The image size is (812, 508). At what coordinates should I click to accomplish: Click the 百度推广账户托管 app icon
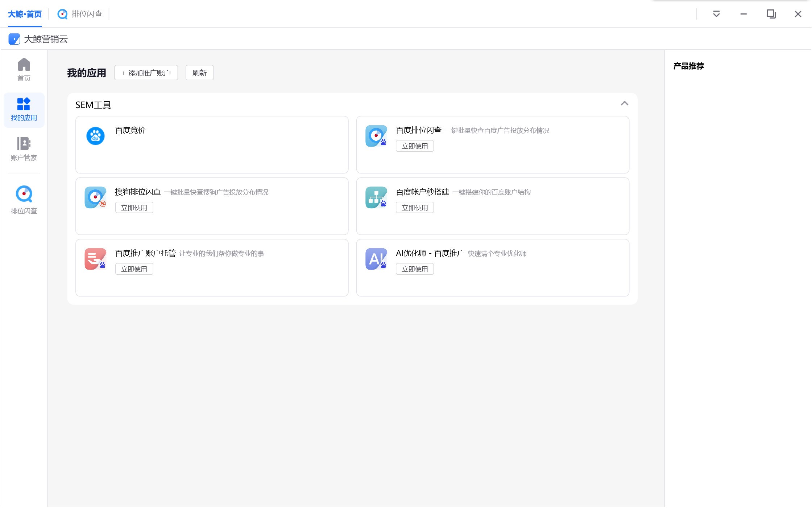[95, 259]
